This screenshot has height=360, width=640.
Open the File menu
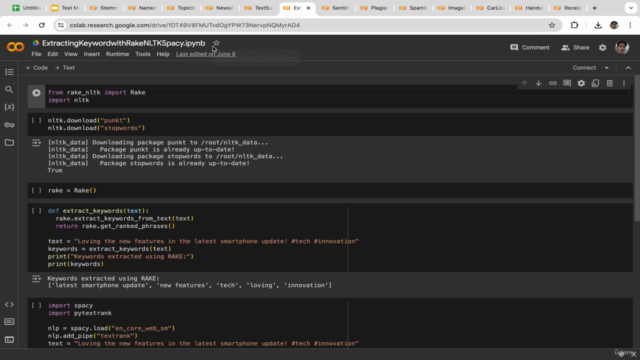click(x=36, y=54)
